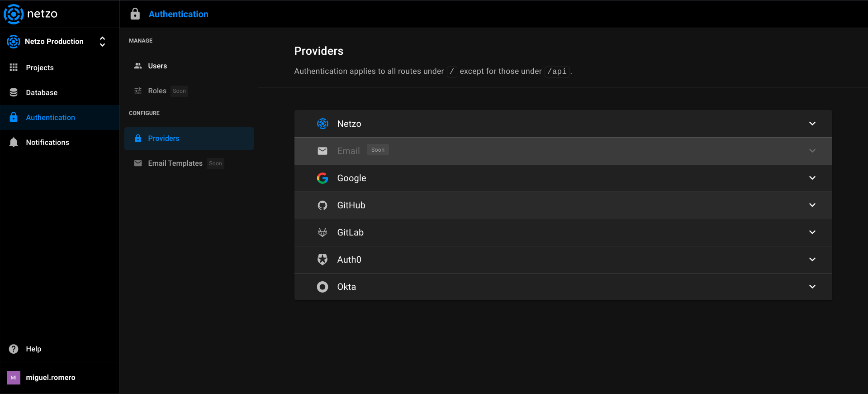
Task: Click the Soon badge beside Roles
Action: click(180, 91)
